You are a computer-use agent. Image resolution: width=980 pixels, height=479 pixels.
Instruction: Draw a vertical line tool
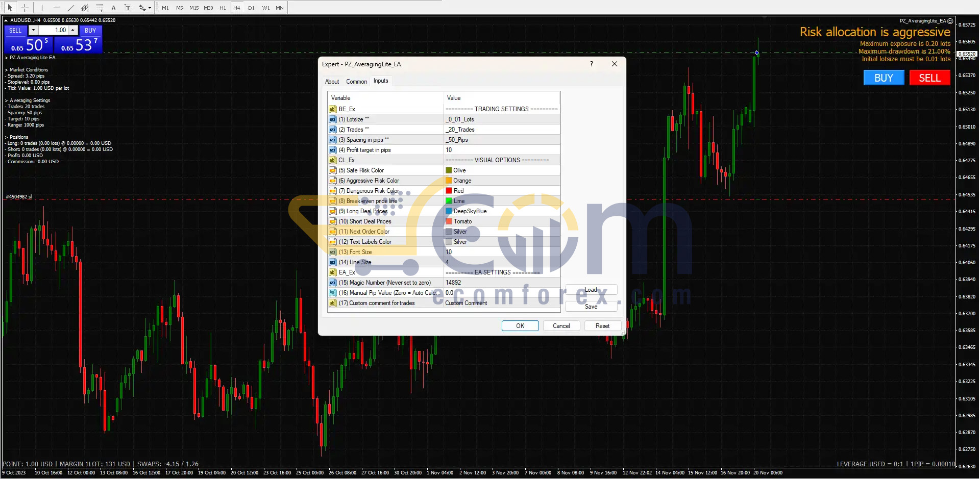[x=42, y=8]
